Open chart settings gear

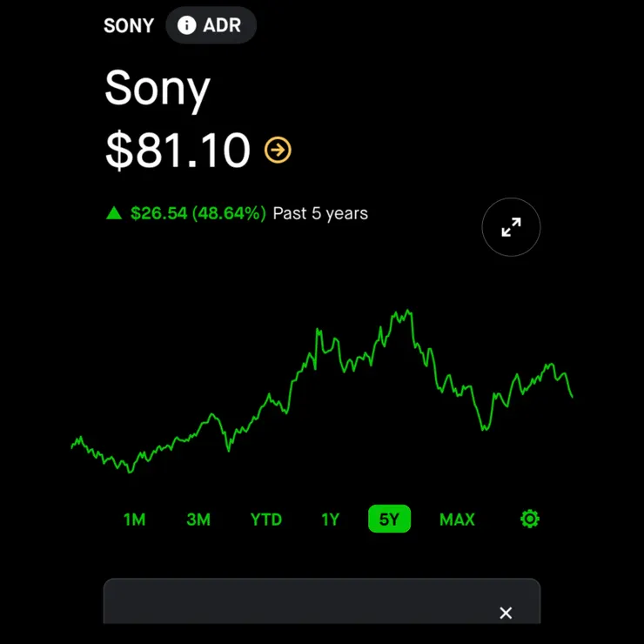530,519
